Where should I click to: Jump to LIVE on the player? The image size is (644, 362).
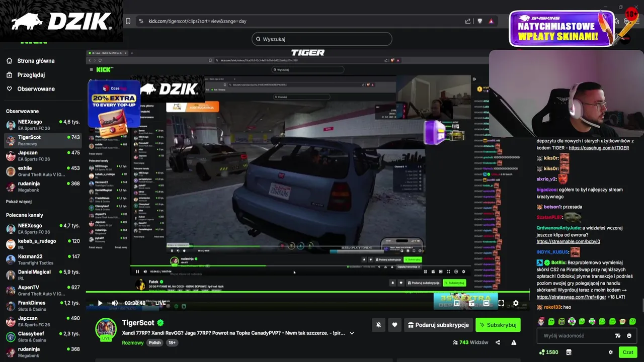tap(160, 303)
